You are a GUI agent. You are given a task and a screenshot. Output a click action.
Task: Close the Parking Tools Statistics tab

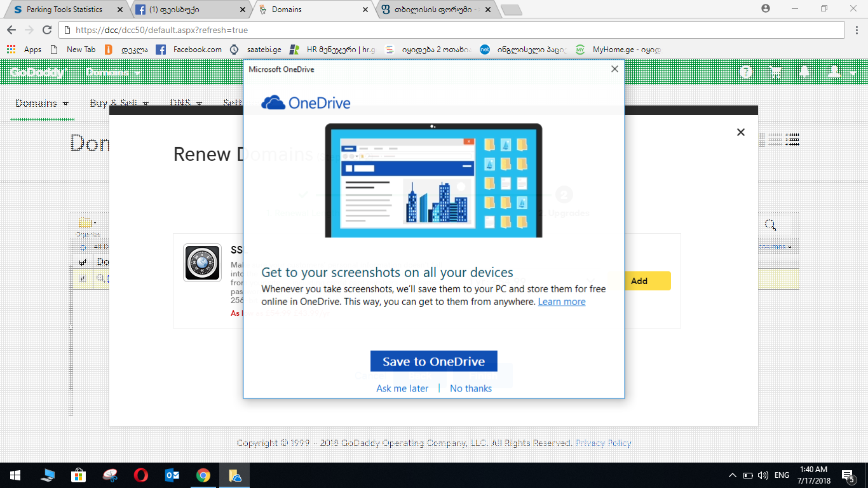[122, 10]
